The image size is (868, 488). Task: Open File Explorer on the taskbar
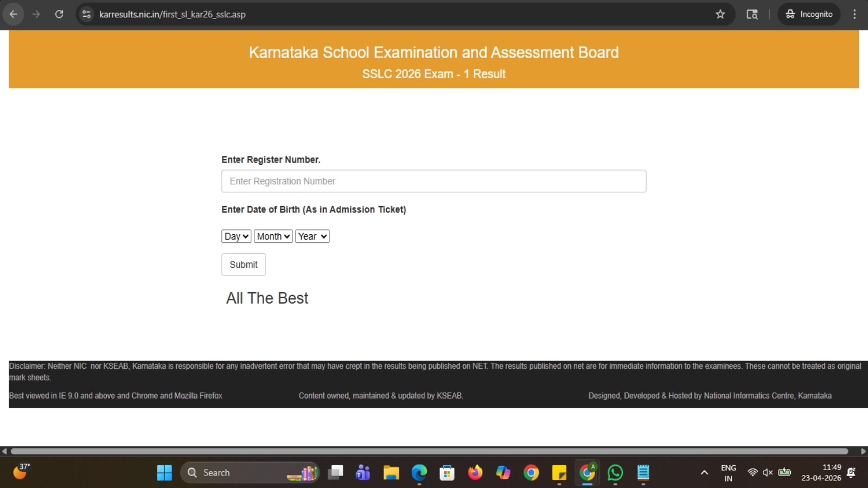[x=391, y=473]
